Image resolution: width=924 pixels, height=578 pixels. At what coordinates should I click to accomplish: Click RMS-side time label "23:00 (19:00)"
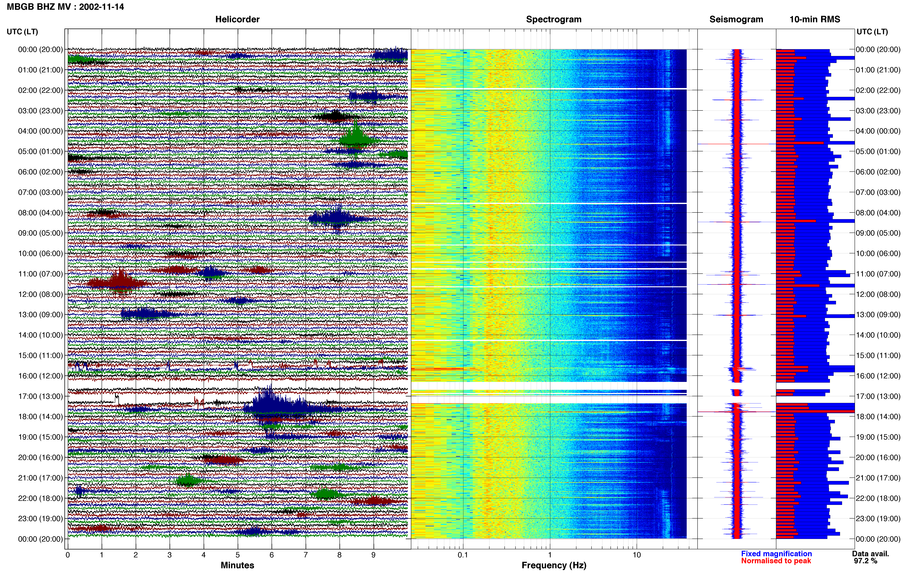coord(878,519)
